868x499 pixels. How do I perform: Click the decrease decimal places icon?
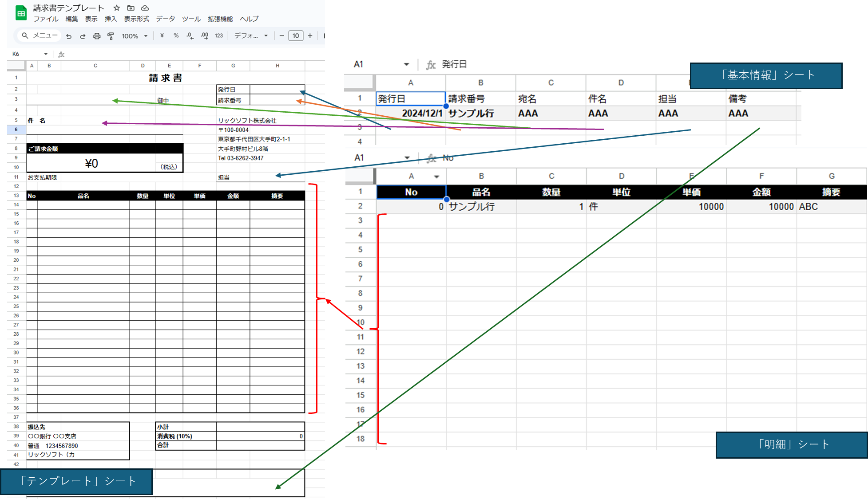coord(190,35)
